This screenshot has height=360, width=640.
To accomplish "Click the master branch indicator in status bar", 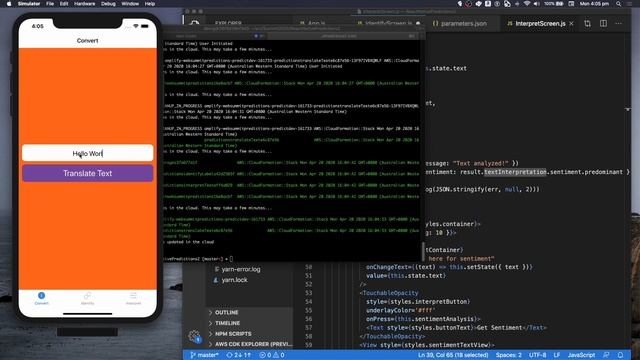I will tap(204, 355).
